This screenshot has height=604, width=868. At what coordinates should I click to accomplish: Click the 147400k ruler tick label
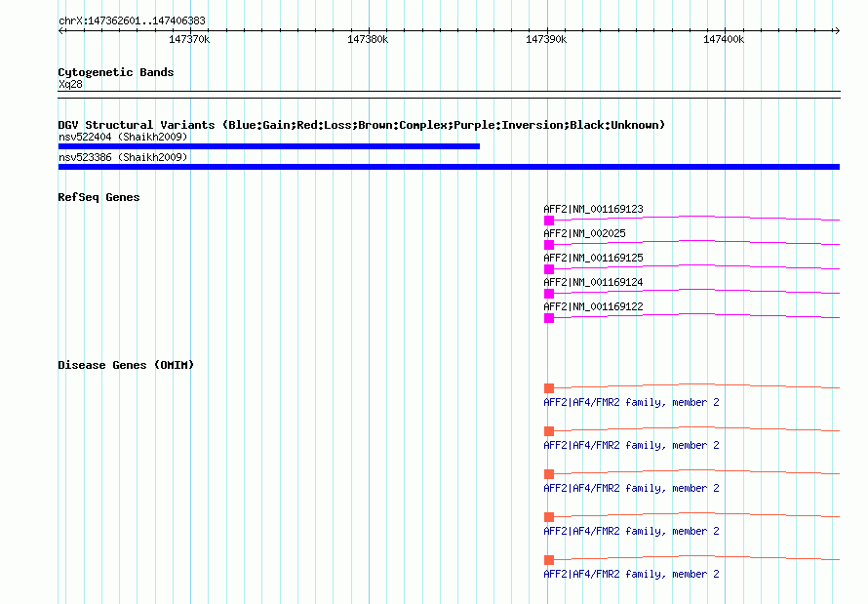coord(724,40)
